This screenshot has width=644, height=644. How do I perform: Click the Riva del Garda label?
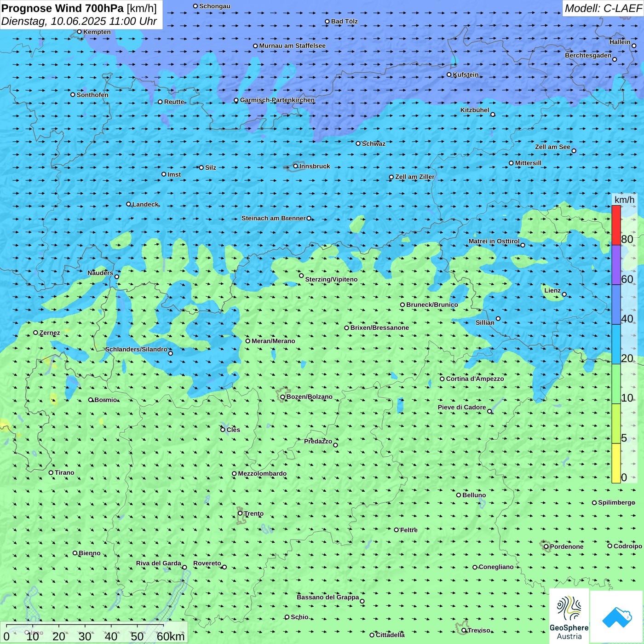coord(159,563)
